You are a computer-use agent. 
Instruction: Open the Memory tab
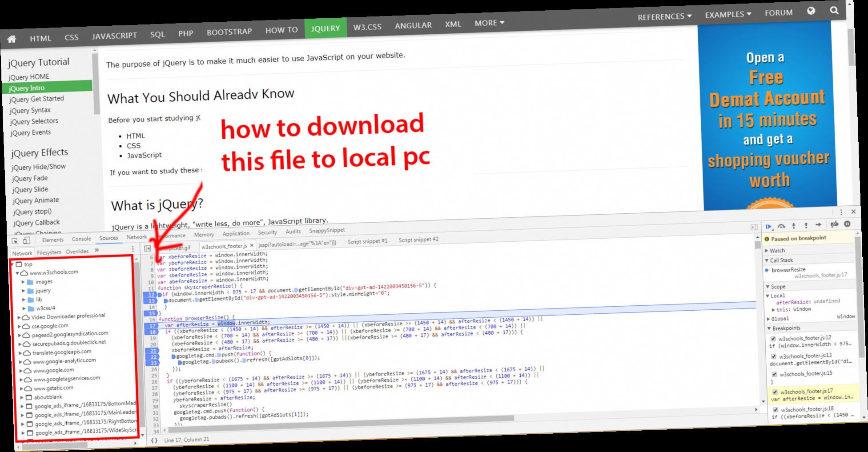[204, 235]
